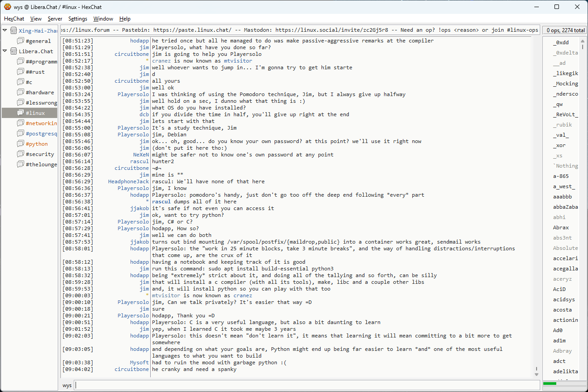Switch to the #postgresql channel
This screenshot has width=588, height=392.
(x=41, y=134)
